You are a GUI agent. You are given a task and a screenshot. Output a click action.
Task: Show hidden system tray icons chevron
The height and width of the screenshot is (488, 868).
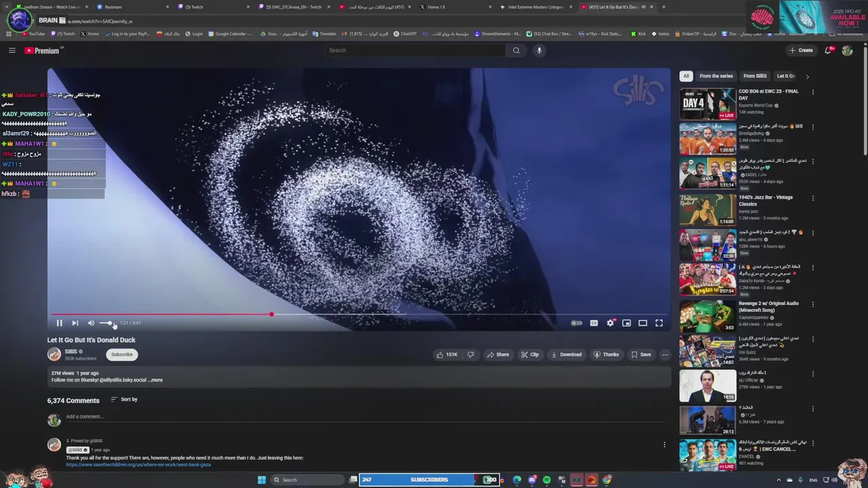coord(778,480)
